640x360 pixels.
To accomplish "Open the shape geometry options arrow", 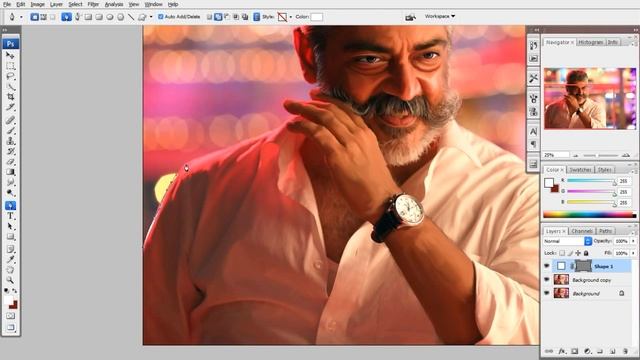I will (151, 17).
